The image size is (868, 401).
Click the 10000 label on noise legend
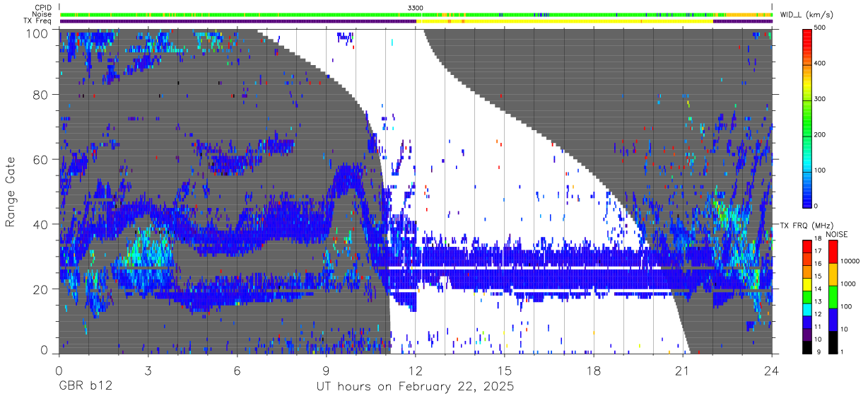click(850, 261)
